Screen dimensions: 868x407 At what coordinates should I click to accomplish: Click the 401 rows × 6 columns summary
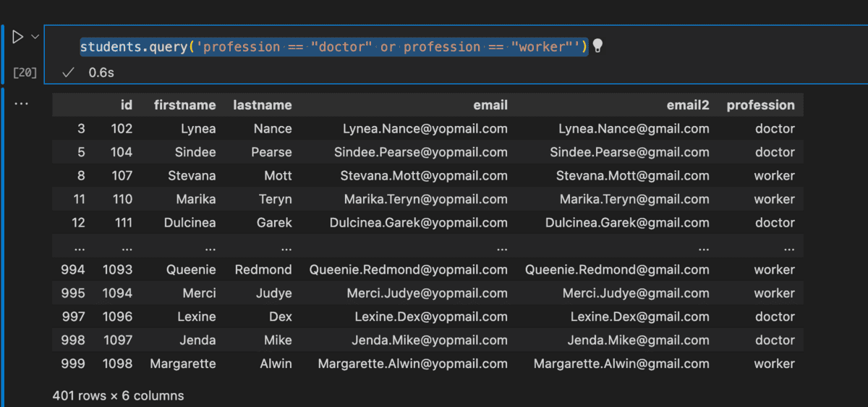point(118,395)
